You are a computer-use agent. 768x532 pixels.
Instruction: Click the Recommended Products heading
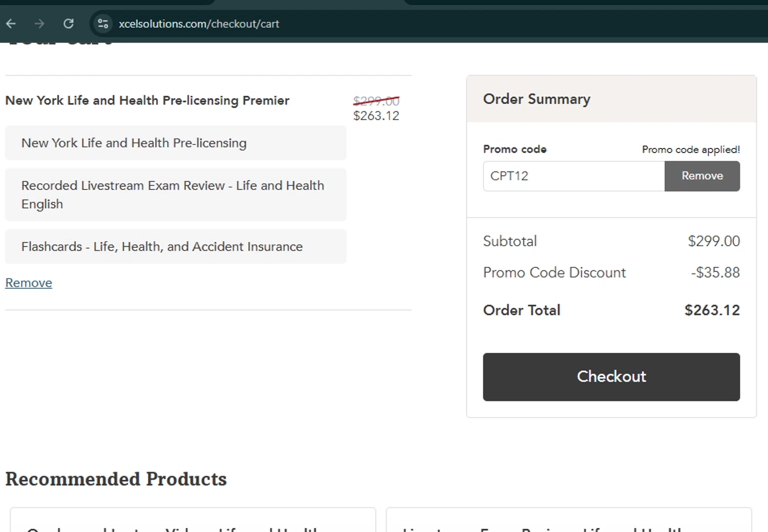(116, 479)
